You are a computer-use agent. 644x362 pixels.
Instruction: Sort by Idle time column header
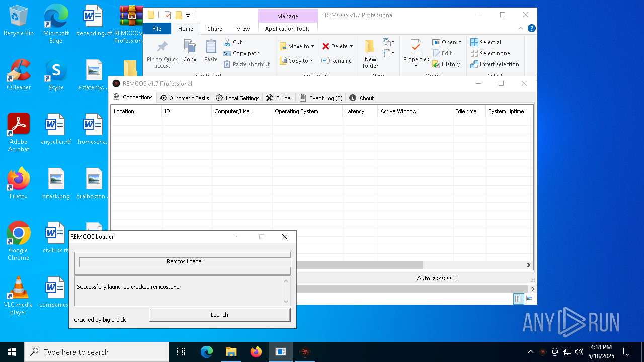click(x=469, y=111)
